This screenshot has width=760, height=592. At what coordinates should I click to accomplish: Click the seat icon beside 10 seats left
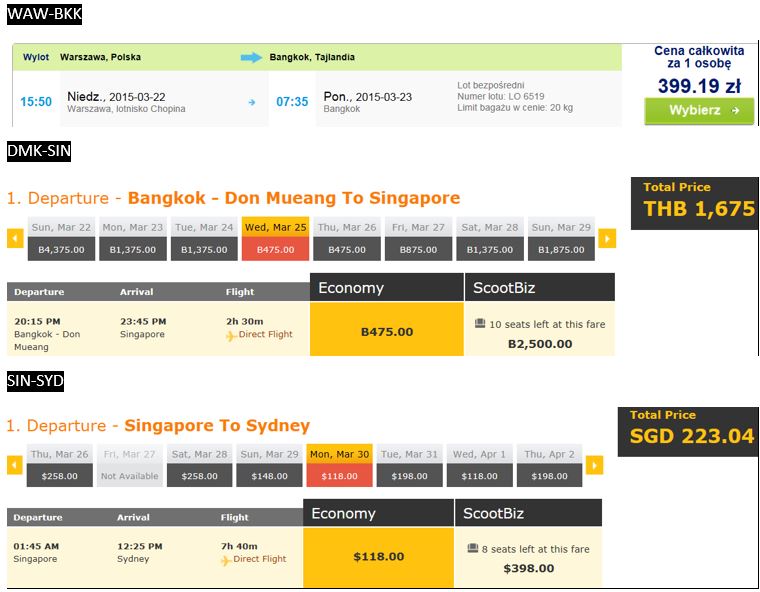point(480,323)
